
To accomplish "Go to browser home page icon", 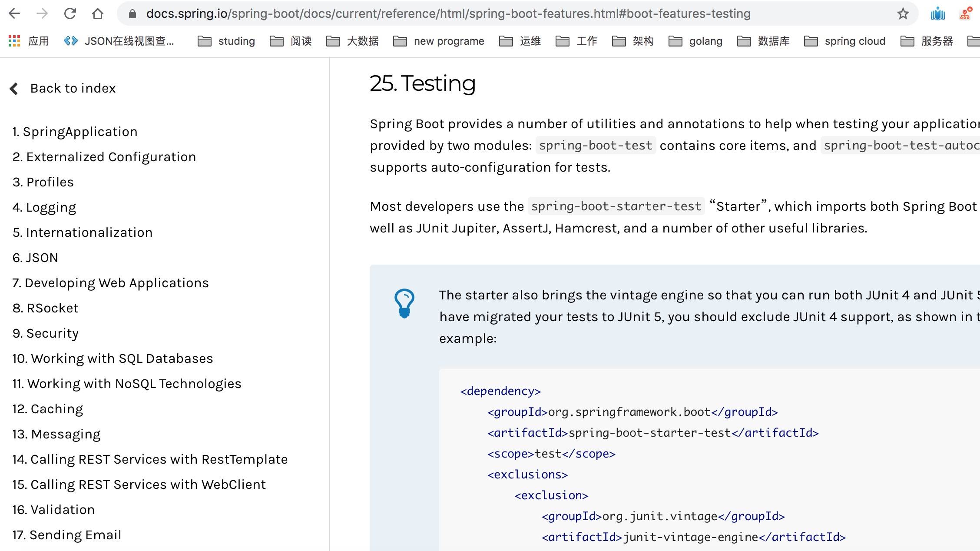I will [98, 13].
